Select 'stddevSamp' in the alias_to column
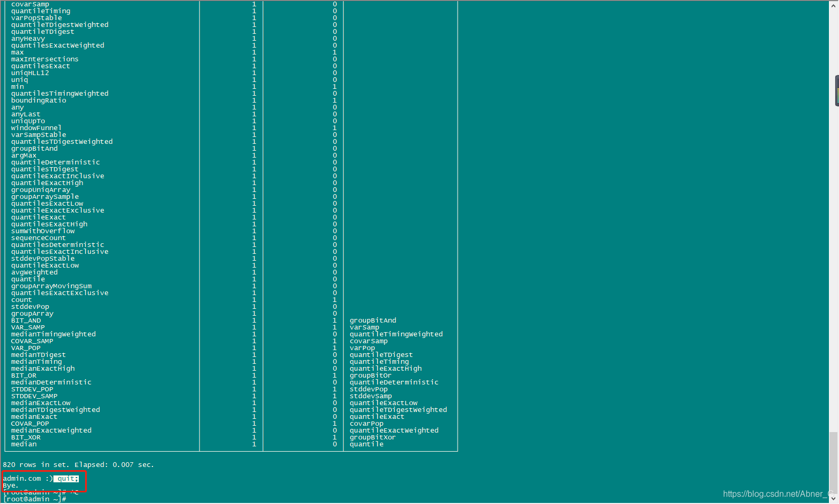 coord(371,396)
